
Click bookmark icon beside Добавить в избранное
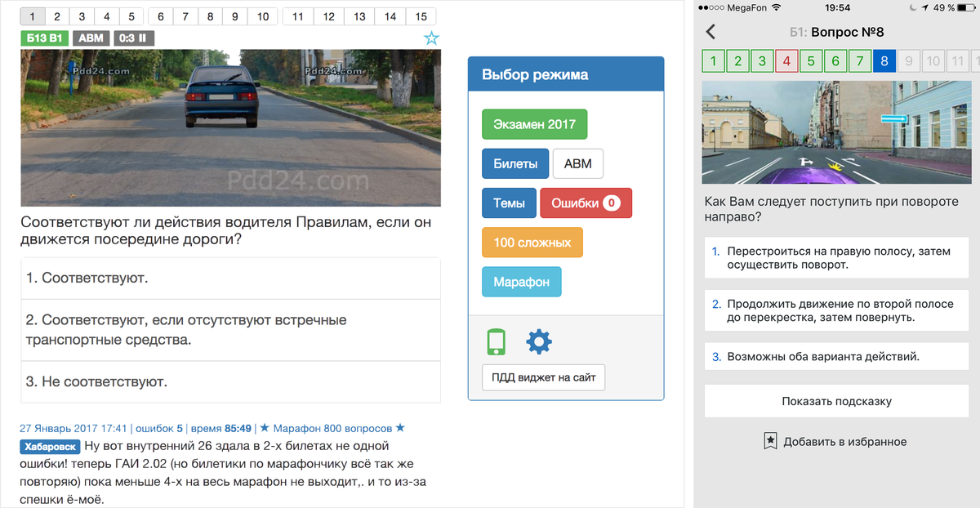point(770,441)
